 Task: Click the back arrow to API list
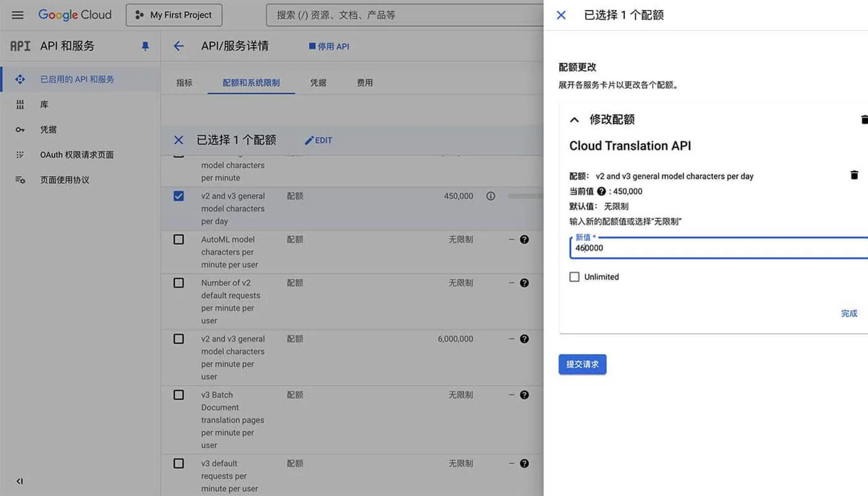coord(179,45)
